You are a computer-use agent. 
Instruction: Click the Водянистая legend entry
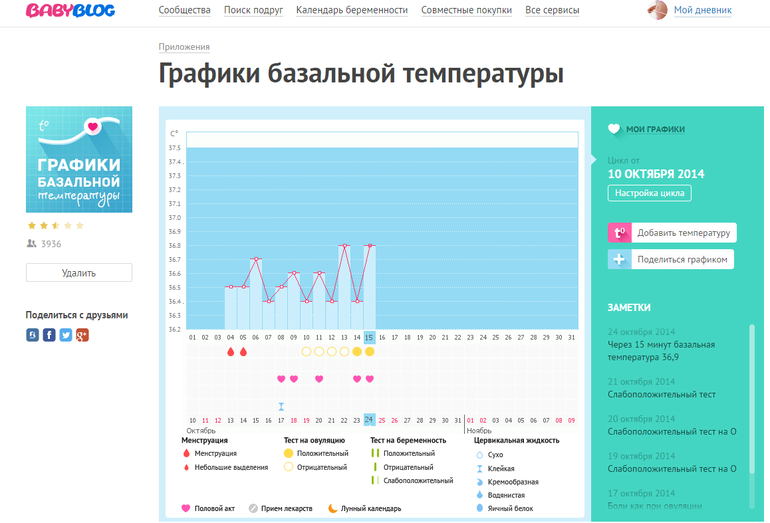point(501,495)
